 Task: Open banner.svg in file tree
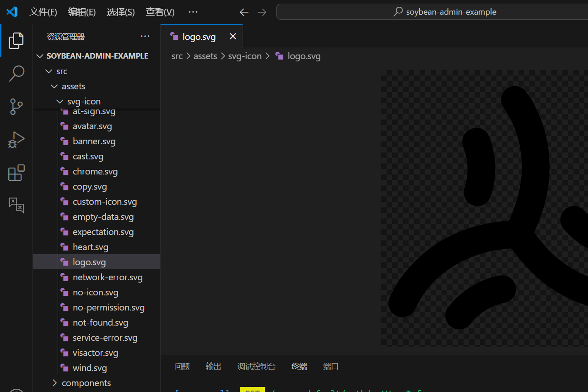point(97,141)
